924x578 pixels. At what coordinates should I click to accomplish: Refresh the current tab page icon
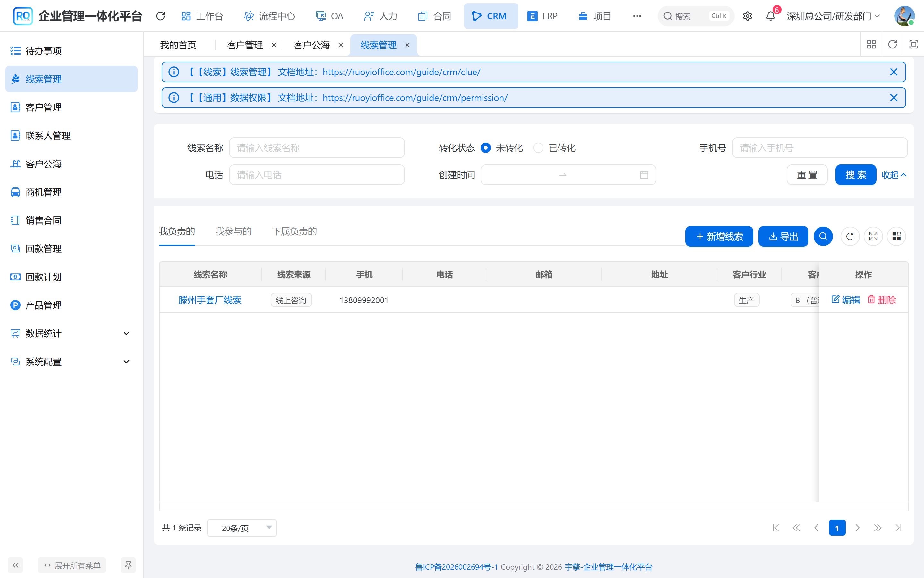click(x=892, y=45)
